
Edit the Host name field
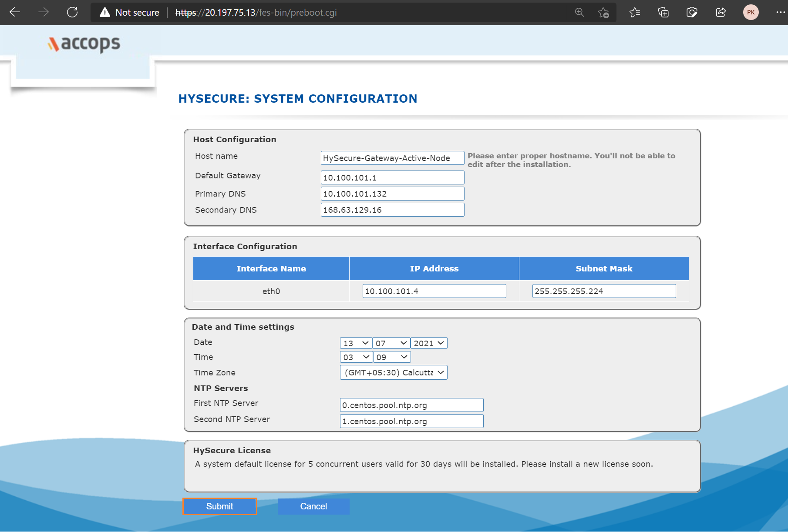pyautogui.click(x=392, y=158)
